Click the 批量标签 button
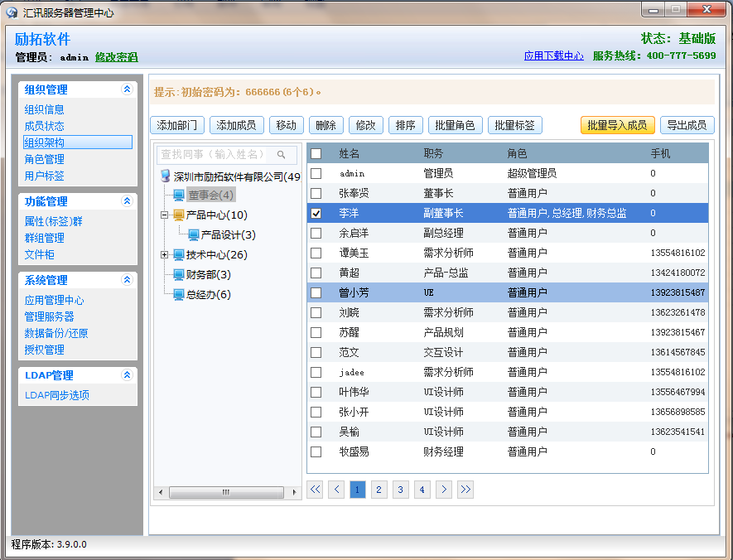The width and height of the screenshot is (733, 560). [514, 125]
